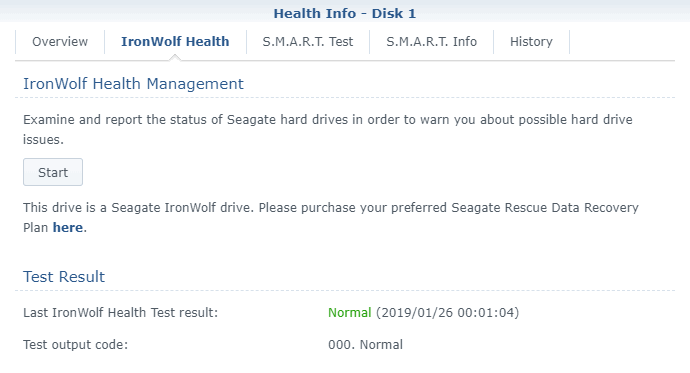
Task: Click the 000. Normal output code value
Action: [x=365, y=344]
